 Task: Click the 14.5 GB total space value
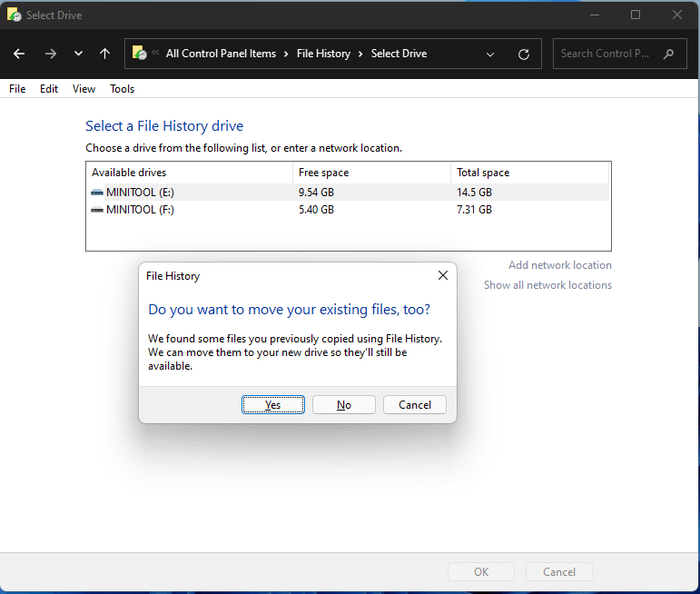click(x=474, y=193)
